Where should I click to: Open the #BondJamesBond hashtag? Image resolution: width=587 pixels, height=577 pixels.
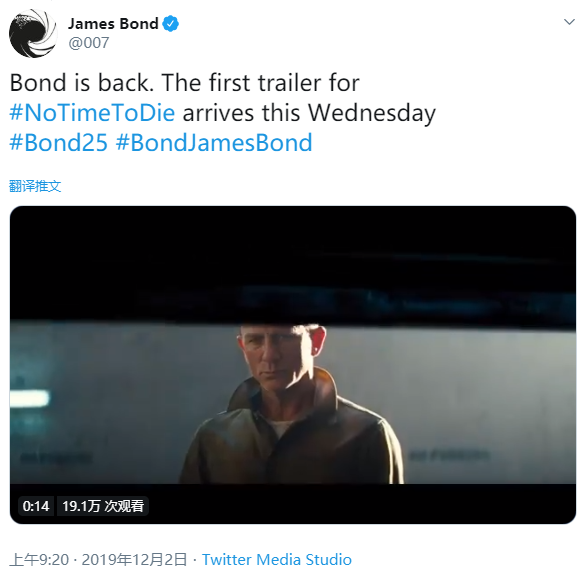pyautogui.click(x=214, y=143)
